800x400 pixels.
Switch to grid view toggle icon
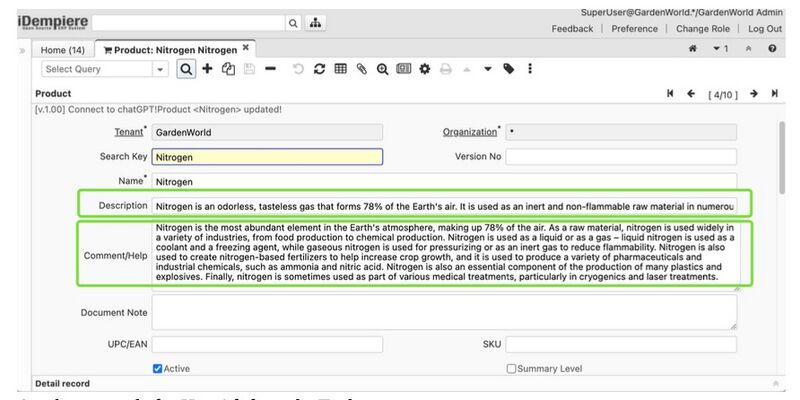(340, 69)
